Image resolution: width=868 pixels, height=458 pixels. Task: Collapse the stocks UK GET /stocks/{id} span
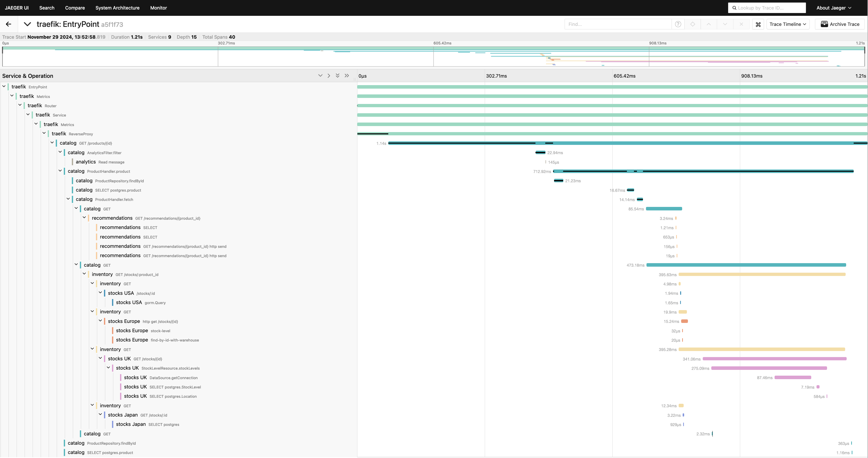(100, 358)
